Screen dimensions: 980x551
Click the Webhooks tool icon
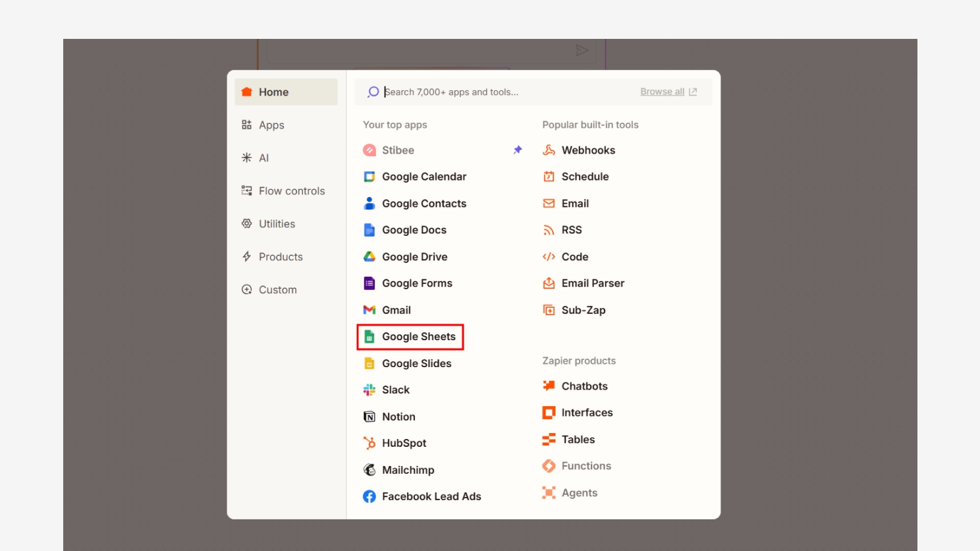tap(549, 150)
